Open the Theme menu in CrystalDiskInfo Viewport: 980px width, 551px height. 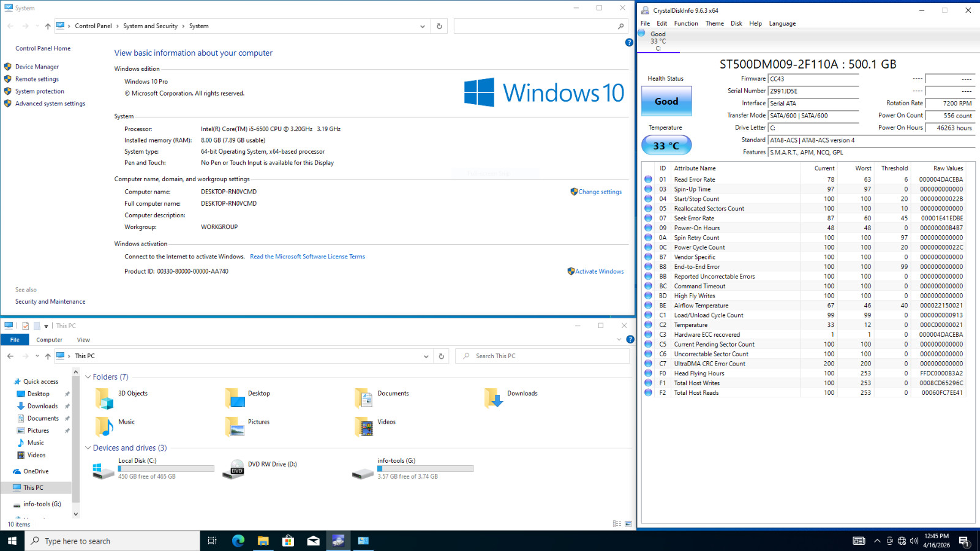point(714,23)
